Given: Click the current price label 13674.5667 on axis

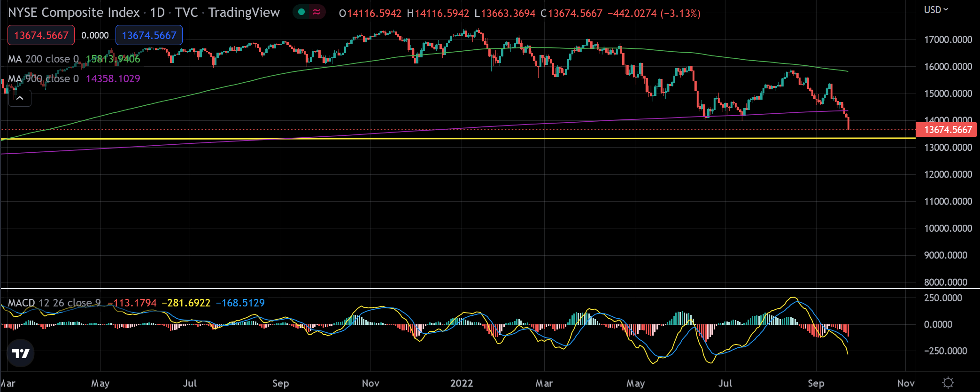Looking at the screenshot, I should (x=948, y=130).
